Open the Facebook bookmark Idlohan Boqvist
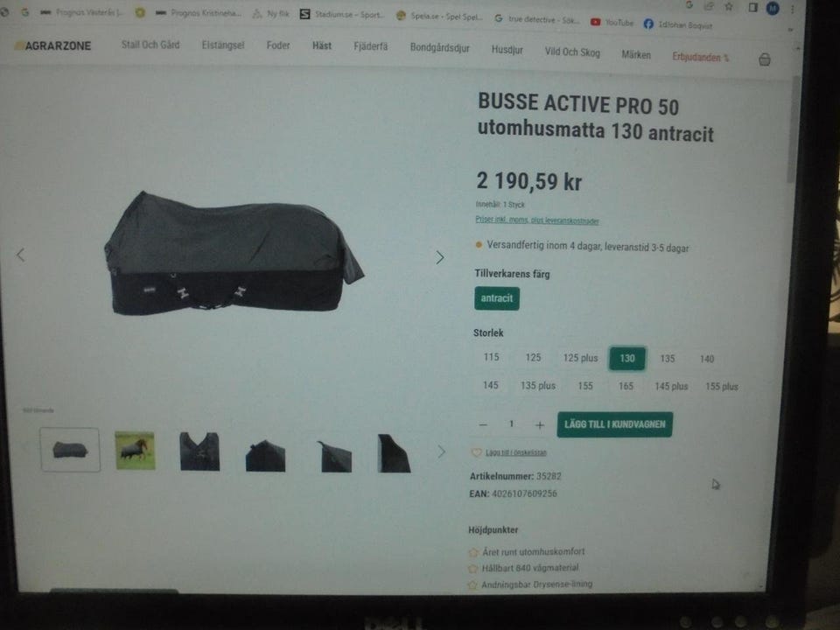 (678, 24)
